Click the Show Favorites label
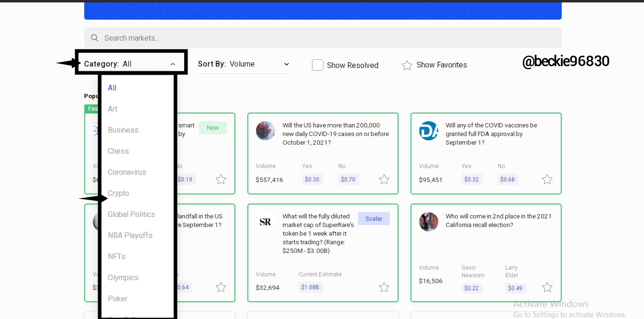644x319 pixels. (442, 65)
